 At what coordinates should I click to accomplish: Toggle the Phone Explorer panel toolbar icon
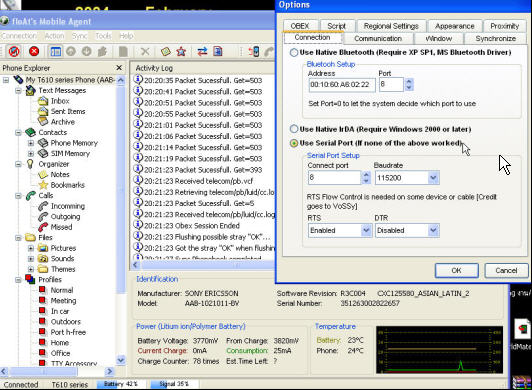56,52
